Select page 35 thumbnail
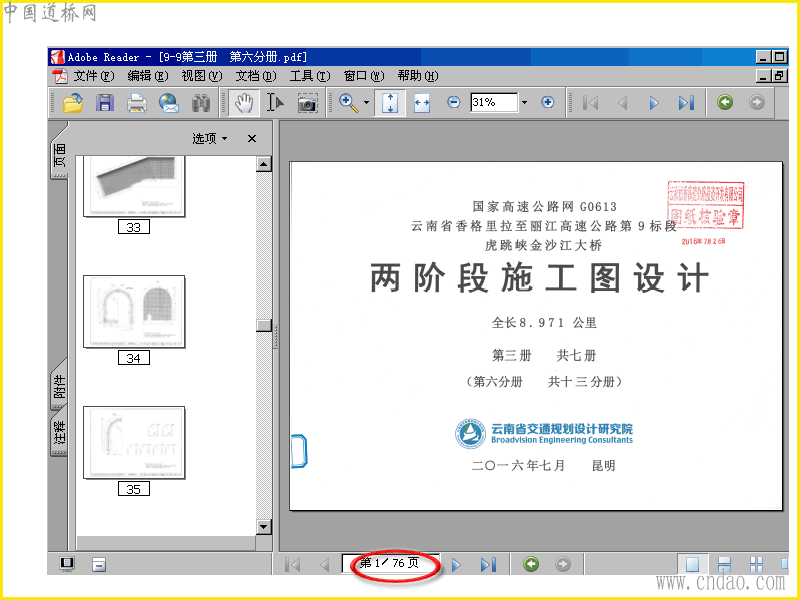The height and width of the screenshot is (600, 800). coord(134,443)
